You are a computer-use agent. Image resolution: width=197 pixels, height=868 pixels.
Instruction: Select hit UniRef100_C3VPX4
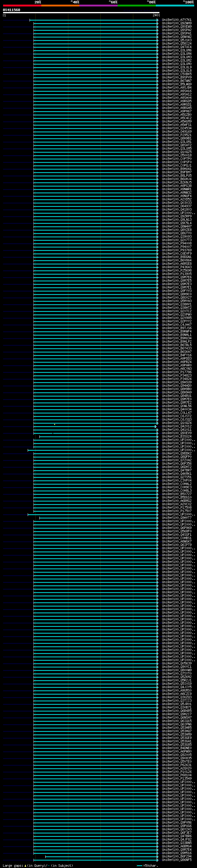click(176, 481)
